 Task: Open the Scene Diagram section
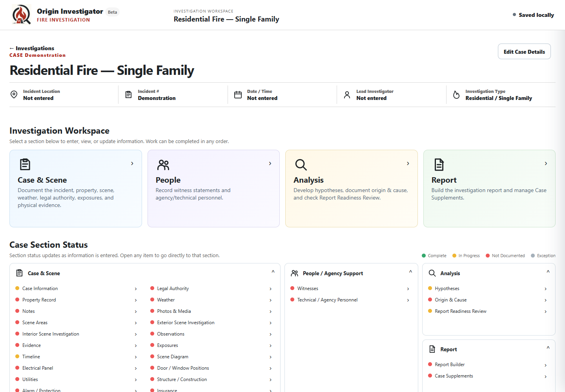[211, 357]
